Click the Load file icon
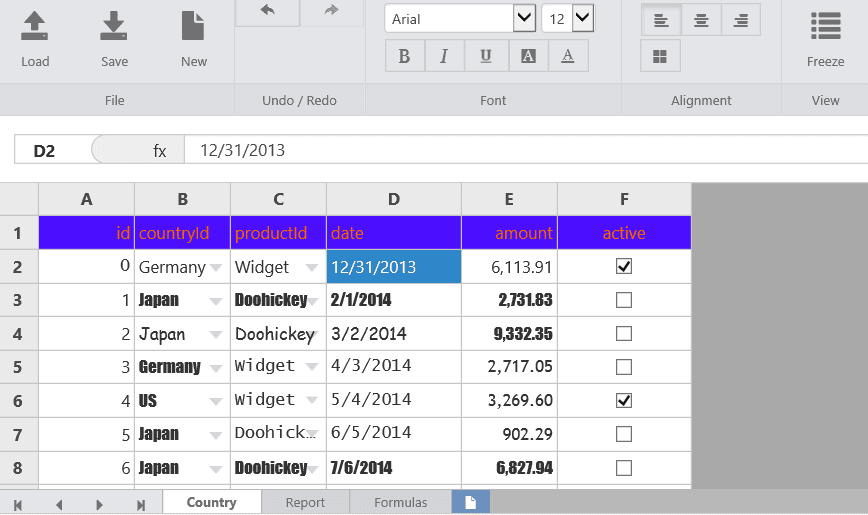 pos(34,26)
